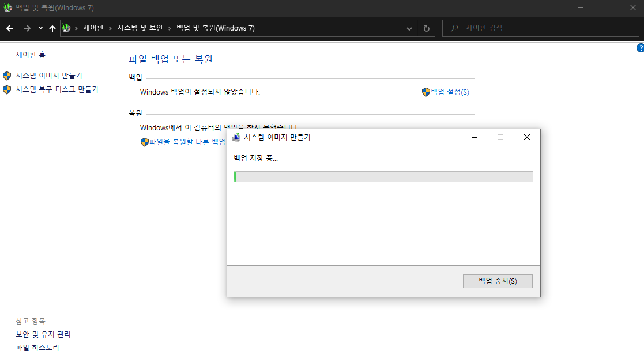Maximize the 백업 및 복원 main window

tap(606, 8)
